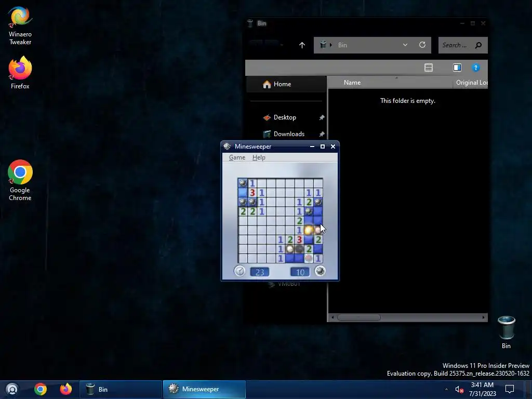Viewport: 532px width, 399px height.
Task: Sort by the Original Location column header
Action: pos(472,83)
